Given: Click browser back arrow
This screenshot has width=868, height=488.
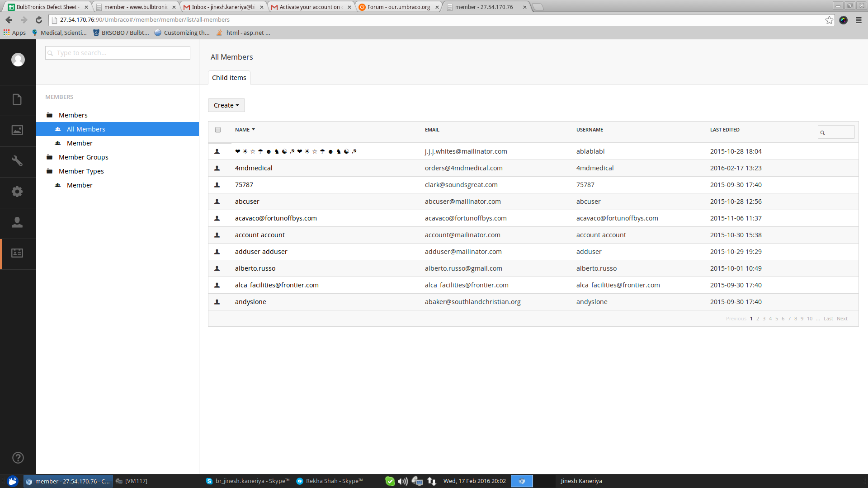Looking at the screenshot, I should coord(9,20).
